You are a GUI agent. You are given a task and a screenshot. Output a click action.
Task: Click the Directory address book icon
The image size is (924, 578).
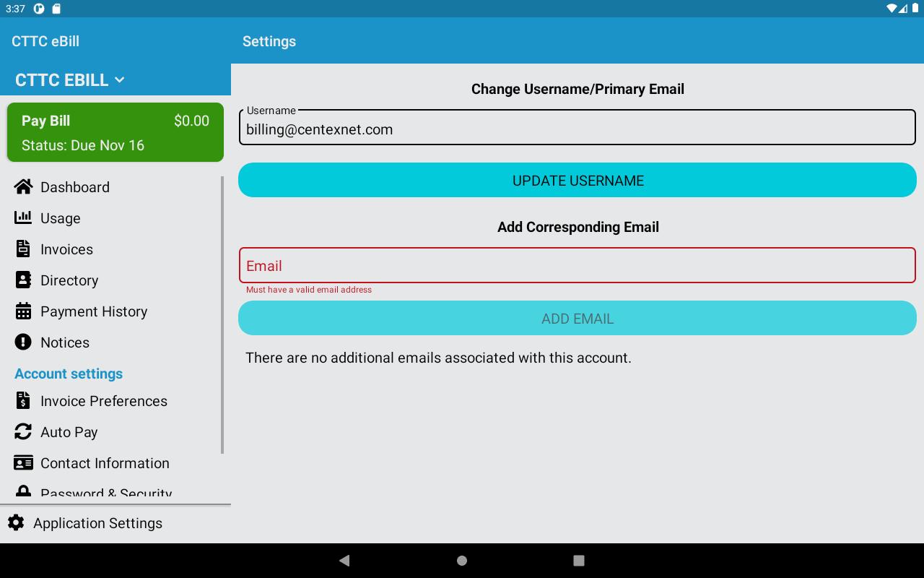tap(23, 280)
